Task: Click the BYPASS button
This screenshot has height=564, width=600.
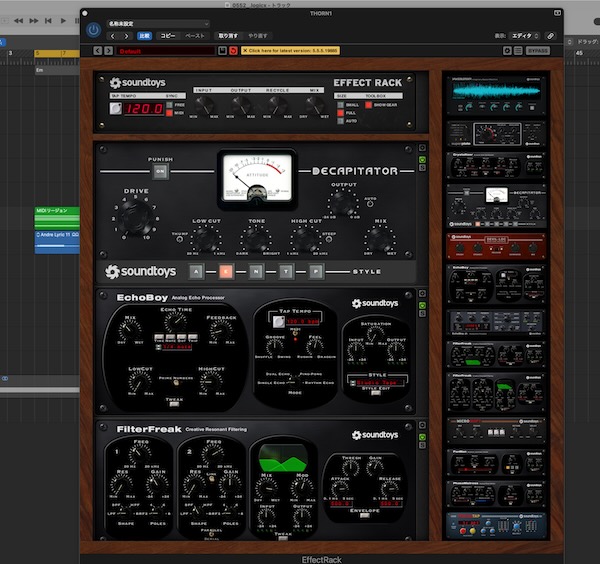Action: (538, 51)
